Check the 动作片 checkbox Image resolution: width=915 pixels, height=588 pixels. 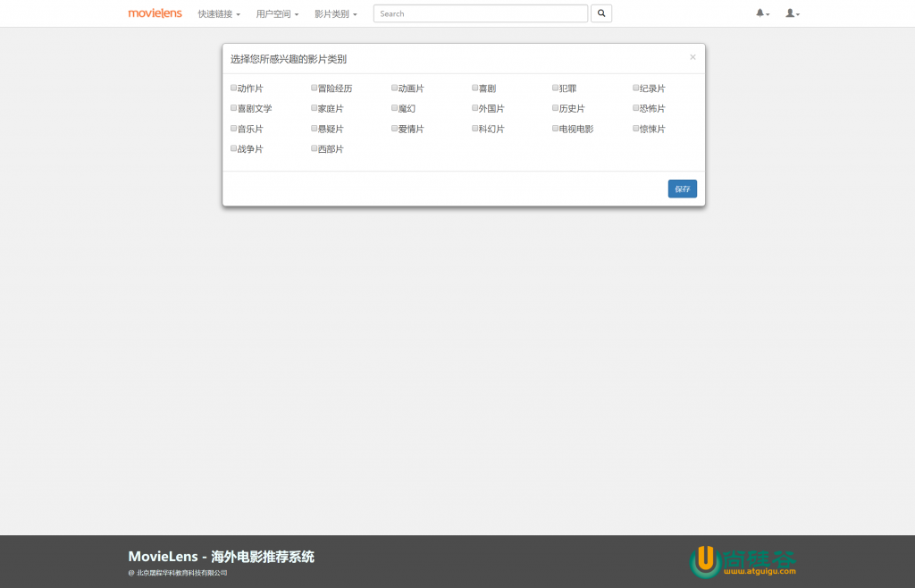pos(233,88)
